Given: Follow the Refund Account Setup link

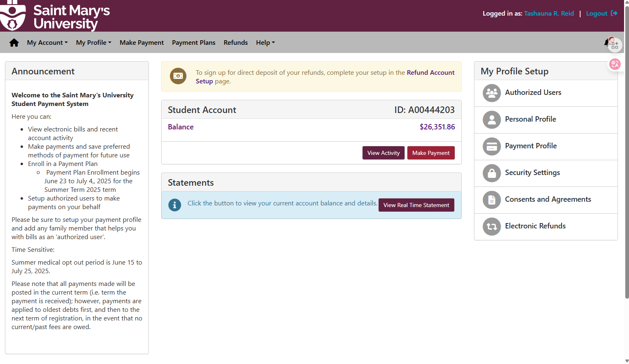Looking at the screenshot, I should click(430, 73).
